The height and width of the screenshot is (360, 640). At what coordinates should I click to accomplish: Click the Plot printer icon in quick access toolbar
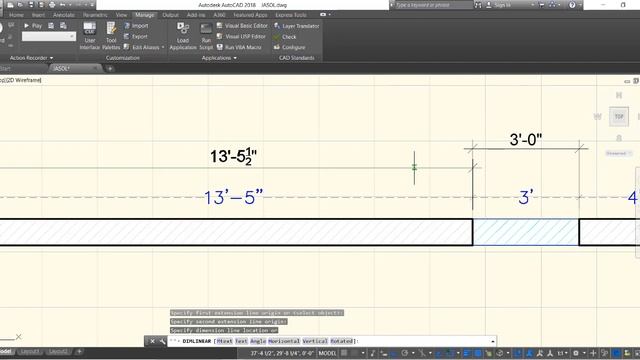tap(52, 5)
